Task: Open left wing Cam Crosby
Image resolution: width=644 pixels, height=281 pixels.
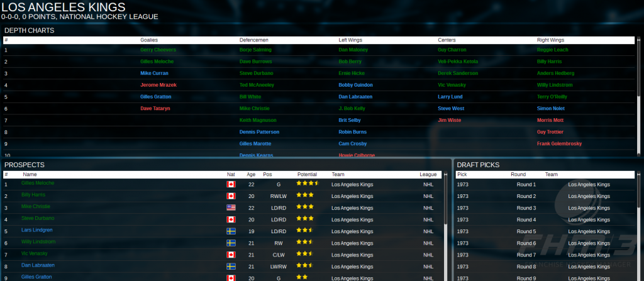Action: [x=352, y=144]
